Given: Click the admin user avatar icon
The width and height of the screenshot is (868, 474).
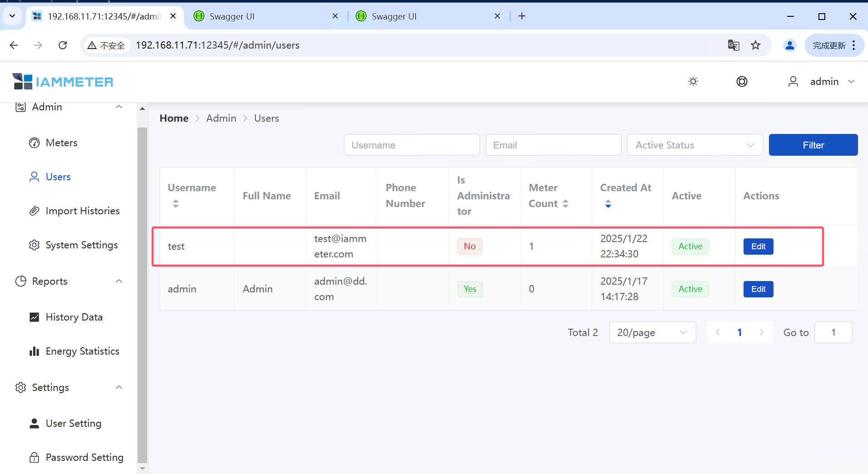Looking at the screenshot, I should tap(793, 81).
